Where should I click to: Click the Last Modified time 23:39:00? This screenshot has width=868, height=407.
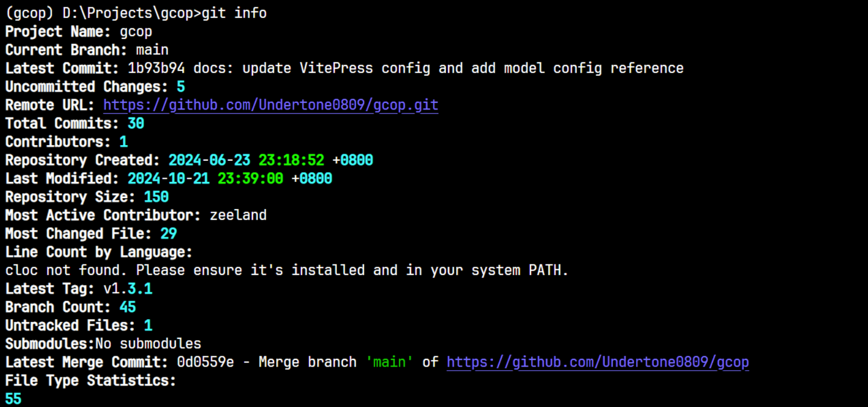click(x=250, y=179)
